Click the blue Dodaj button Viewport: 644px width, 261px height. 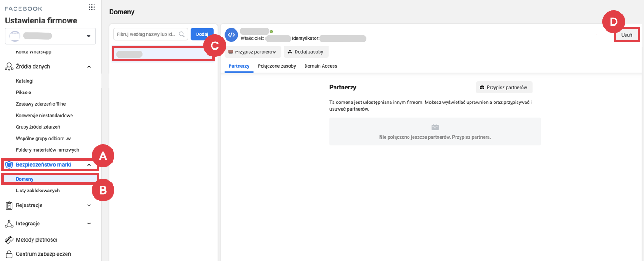[x=202, y=34]
